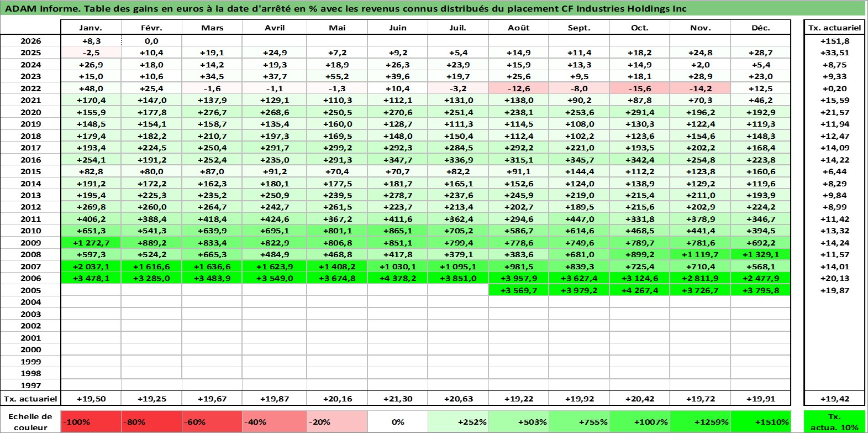Image resolution: width=868 pixels, height=433 pixels.
Task: Click the 'Tx. actuariel' header of the right-hand column
Action: pyautogui.click(x=834, y=28)
